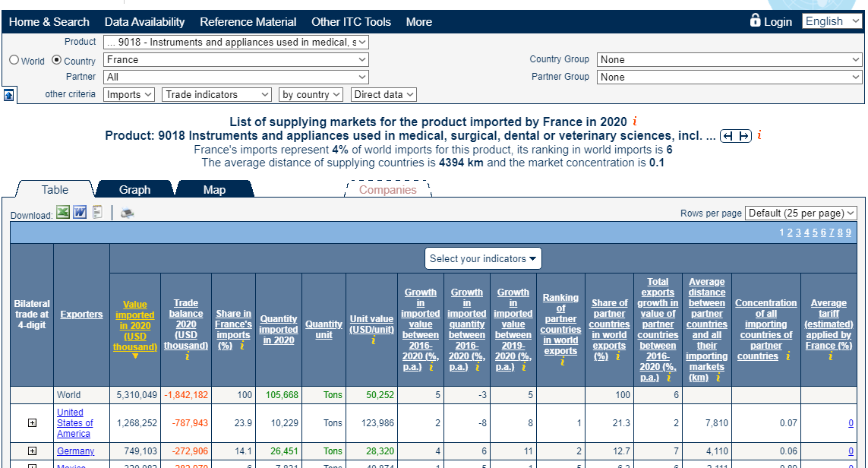Show info for Growth in imported value 2016-2020
The width and height of the screenshot is (868, 468).
[431, 367]
